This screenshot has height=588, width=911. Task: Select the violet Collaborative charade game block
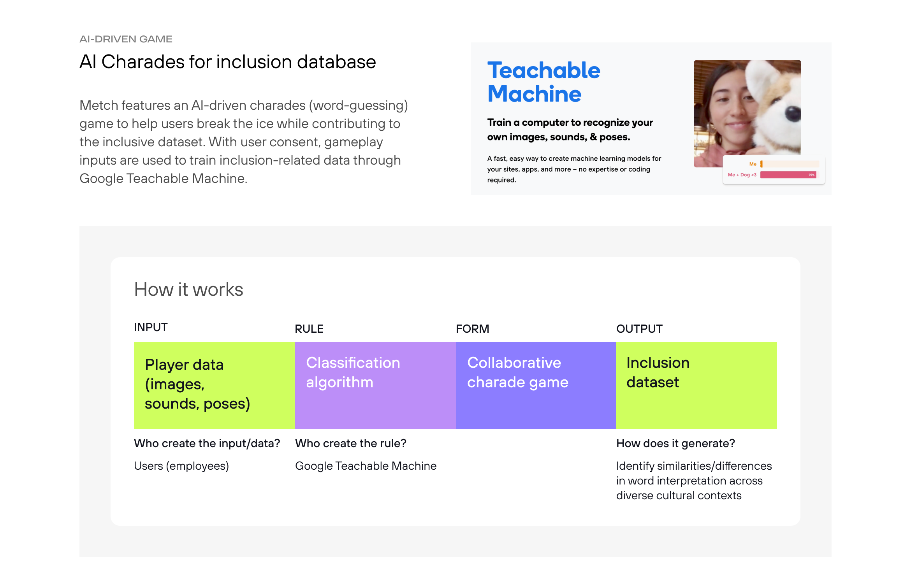[x=536, y=385]
